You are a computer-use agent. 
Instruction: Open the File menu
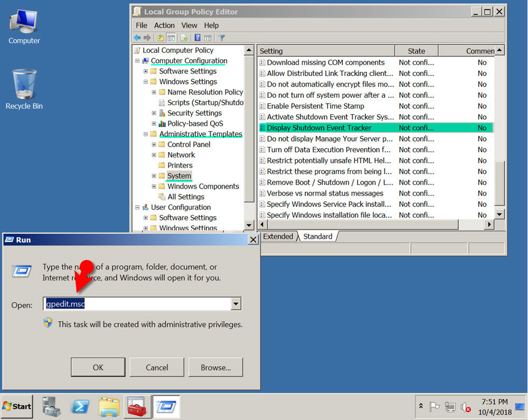tap(142, 25)
